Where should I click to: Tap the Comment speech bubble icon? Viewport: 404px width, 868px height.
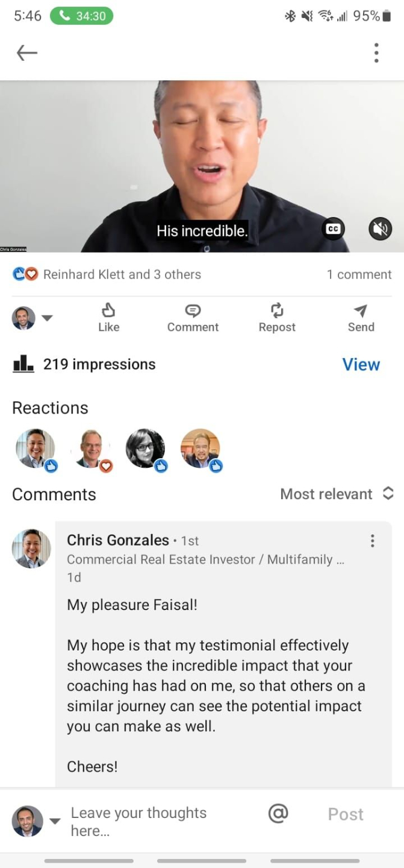[x=193, y=310]
